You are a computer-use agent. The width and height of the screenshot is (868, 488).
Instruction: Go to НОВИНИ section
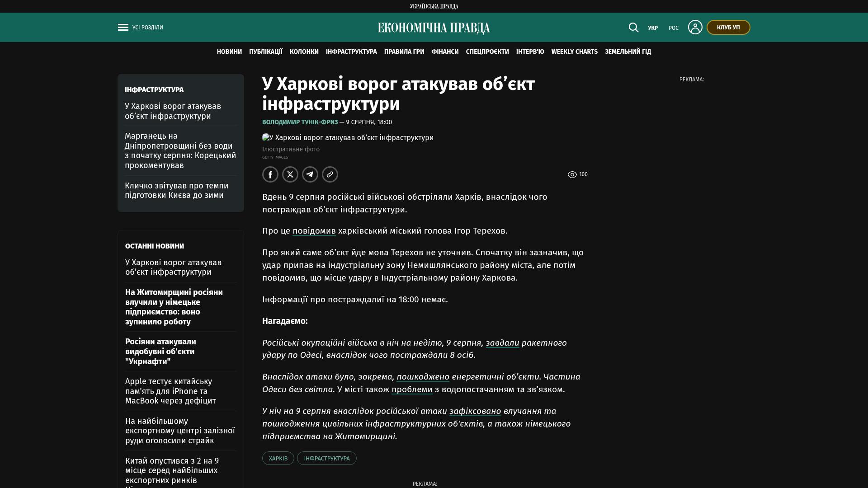pyautogui.click(x=229, y=52)
